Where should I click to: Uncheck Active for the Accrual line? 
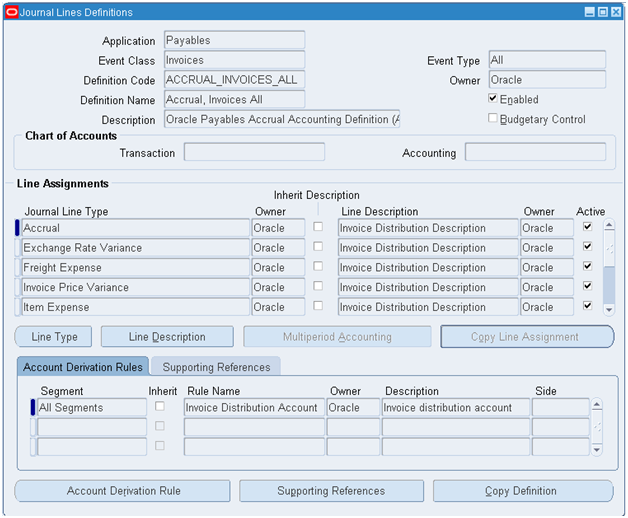pos(587,227)
